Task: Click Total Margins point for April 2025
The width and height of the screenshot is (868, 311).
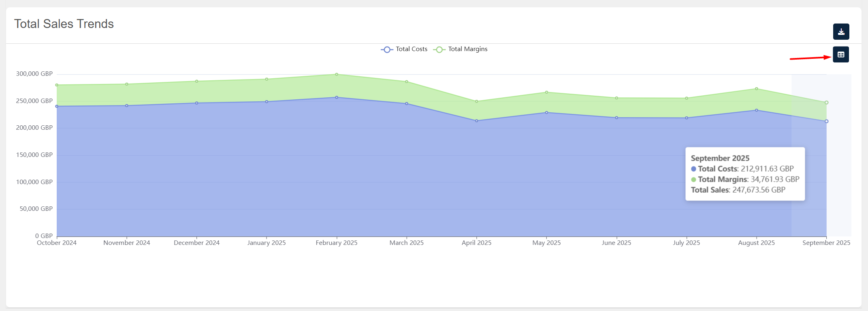Action: (476, 101)
